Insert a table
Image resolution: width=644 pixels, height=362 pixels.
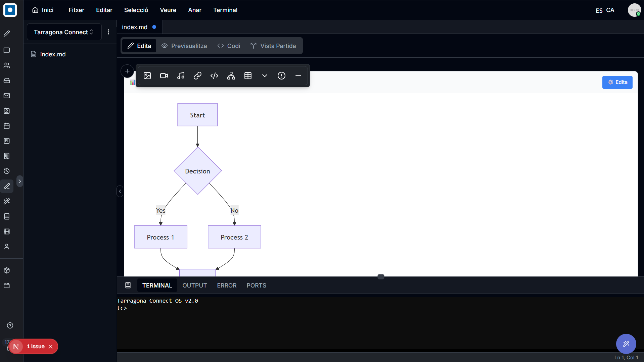tap(248, 76)
